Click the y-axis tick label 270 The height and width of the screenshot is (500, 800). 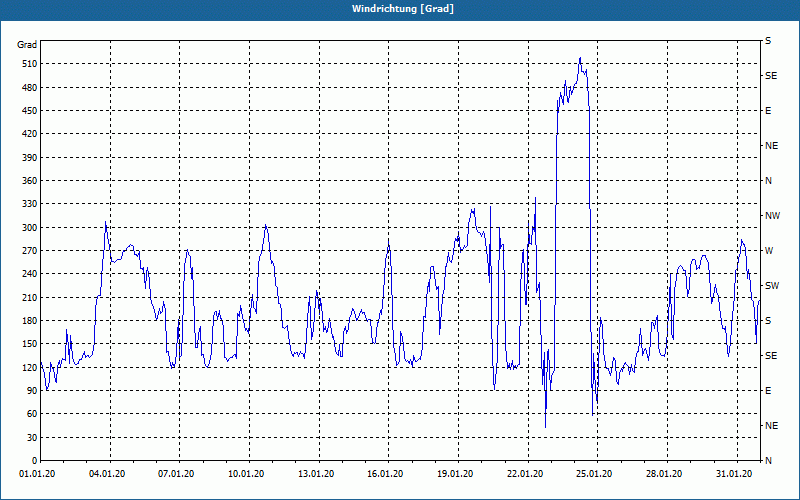30,251
